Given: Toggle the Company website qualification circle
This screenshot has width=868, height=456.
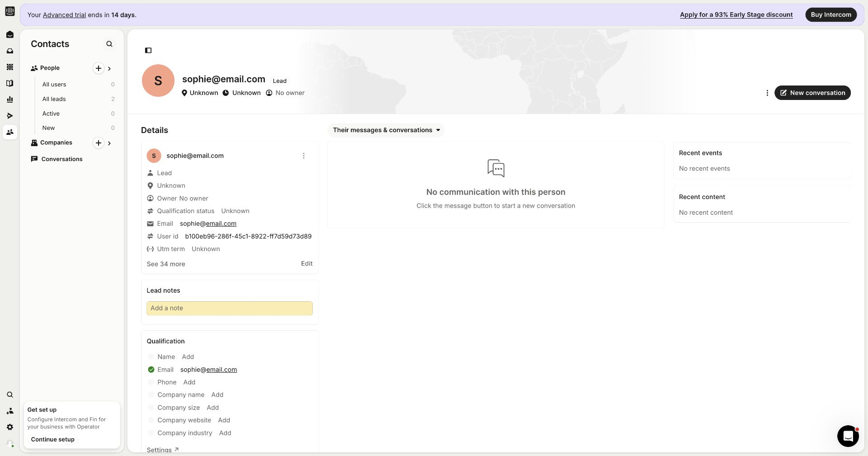Looking at the screenshot, I should (151, 420).
